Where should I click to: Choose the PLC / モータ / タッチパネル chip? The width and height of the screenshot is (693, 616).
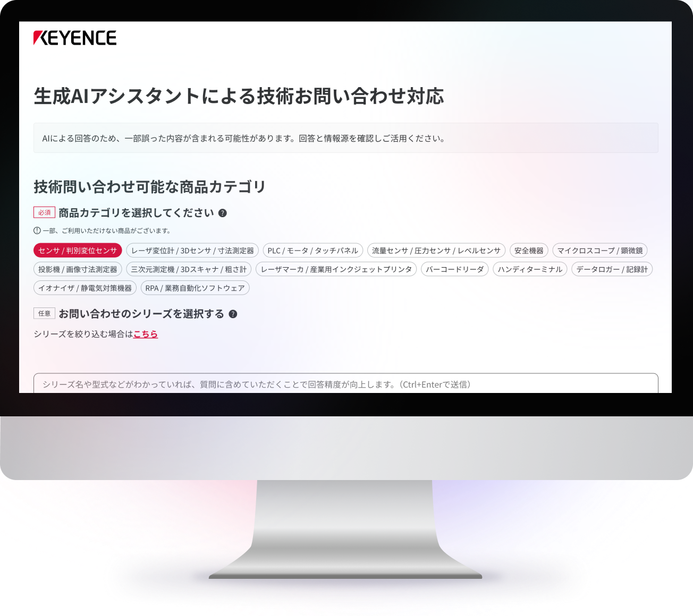(313, 251)
